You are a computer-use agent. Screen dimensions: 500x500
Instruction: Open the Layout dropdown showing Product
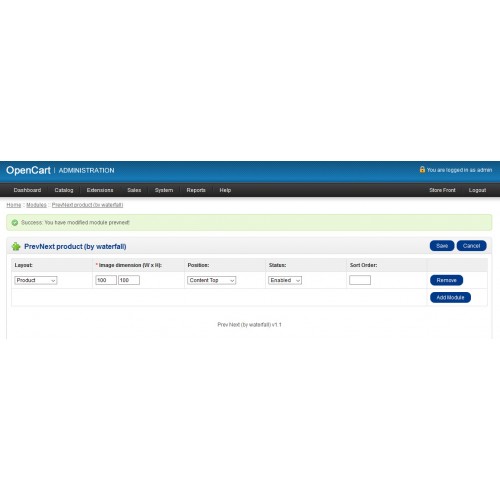tap(36, 280)
